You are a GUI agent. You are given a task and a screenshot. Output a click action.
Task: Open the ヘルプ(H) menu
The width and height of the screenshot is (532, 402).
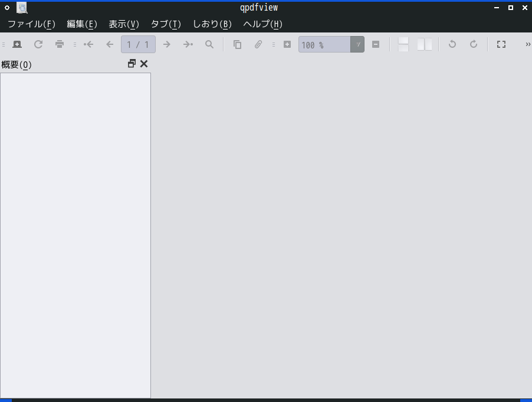(x=263, y=24)
